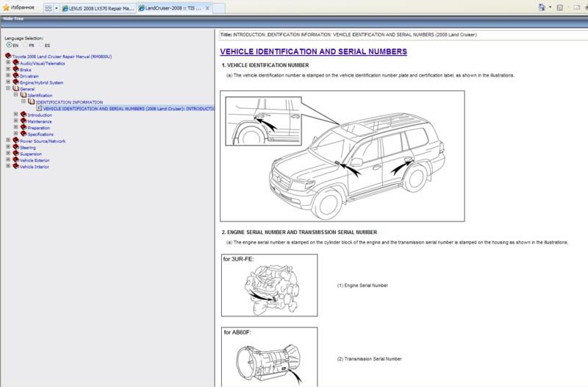Click the Drivetrain book icon
The height and width of the screenshot is (387, 588).
click(x=15, y=76)
